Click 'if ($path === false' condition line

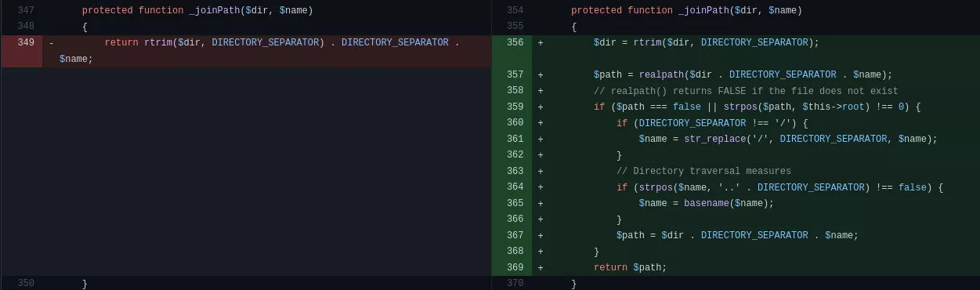click(x=757, y=107)
